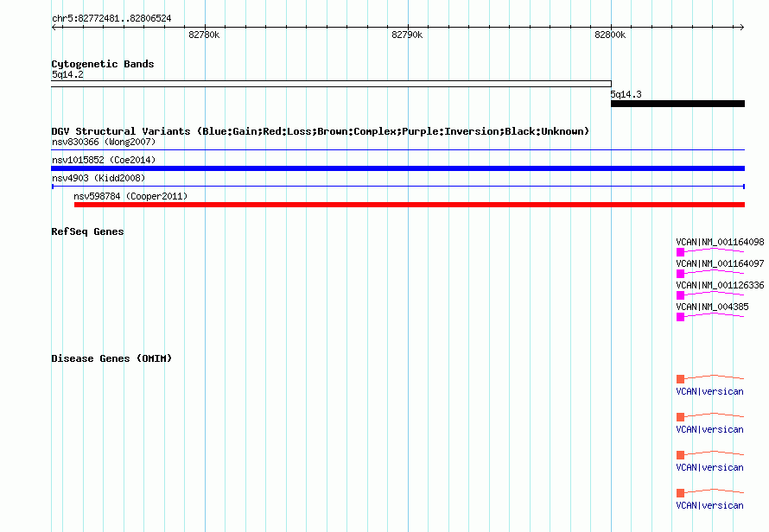The image size is (769, 532).
Task: Click magenta exon box under NM_001126336
Action: coord(680,295)
